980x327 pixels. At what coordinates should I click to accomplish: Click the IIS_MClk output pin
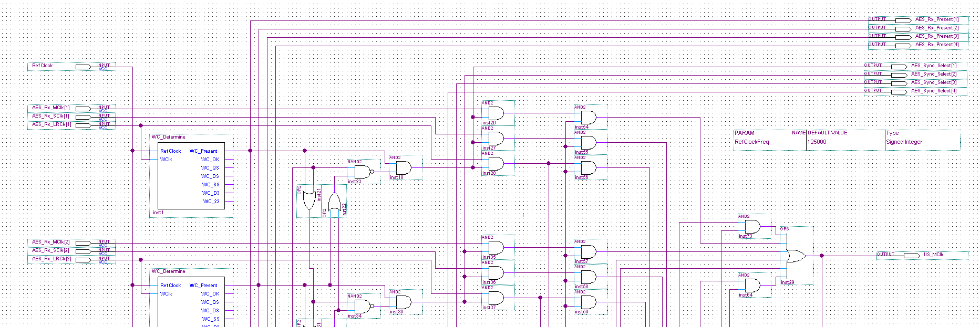point(922,256)
